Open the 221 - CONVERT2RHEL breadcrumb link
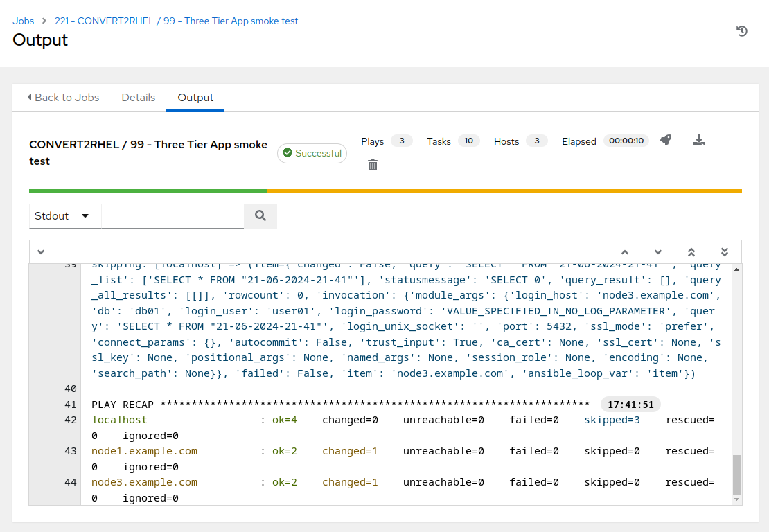Screen dimensions: 769x532 pos(176,21)
